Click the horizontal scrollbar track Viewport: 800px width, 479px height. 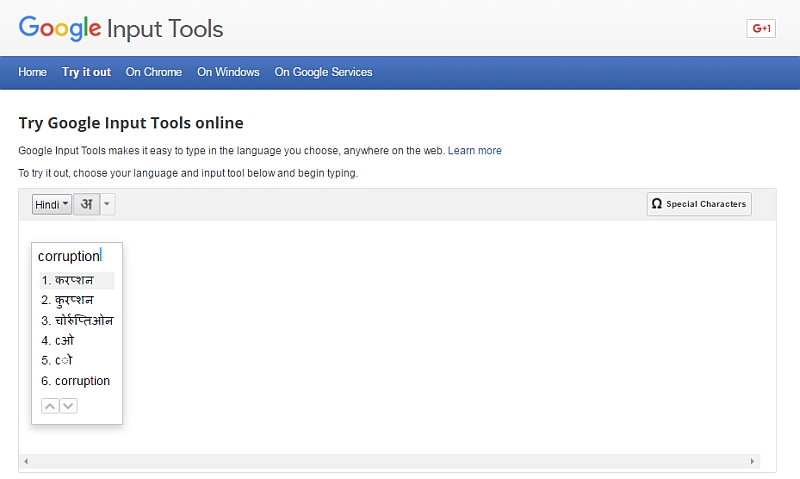point(389,461)
